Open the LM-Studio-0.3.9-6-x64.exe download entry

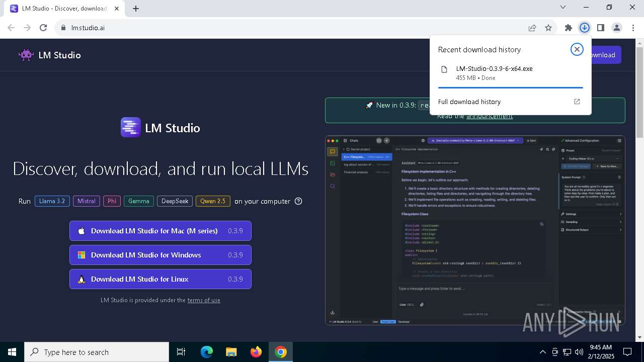(x=510, y=73)
